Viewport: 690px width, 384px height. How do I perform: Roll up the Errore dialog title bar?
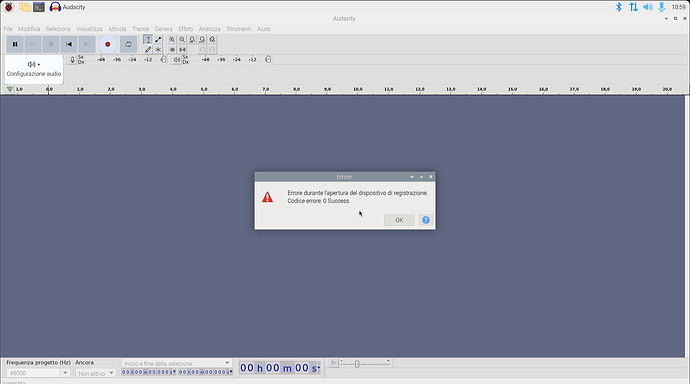coord(422,177)
